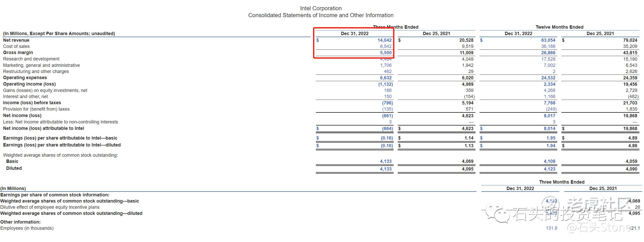The height and width of the screenshot is (242, 644).
Task: Select the net revenue value 79,024
Action: pyautogui.click(x=630, y=40)
